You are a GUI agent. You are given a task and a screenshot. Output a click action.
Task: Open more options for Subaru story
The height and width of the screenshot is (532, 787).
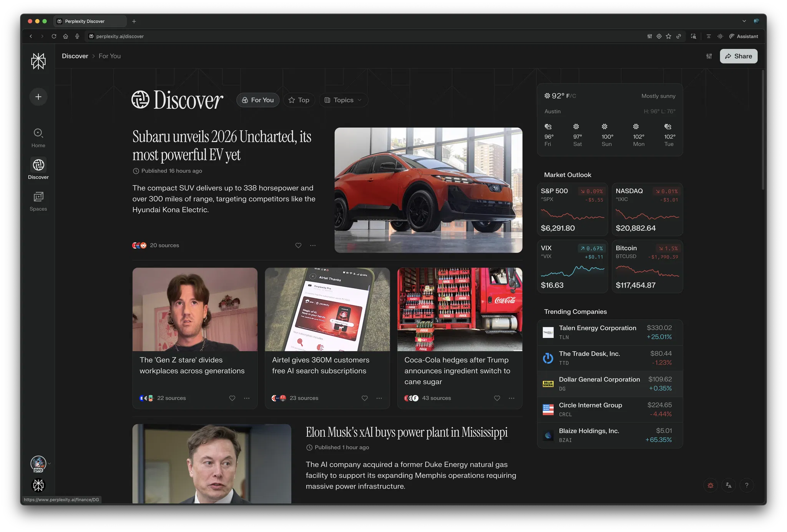coord(313,245)
